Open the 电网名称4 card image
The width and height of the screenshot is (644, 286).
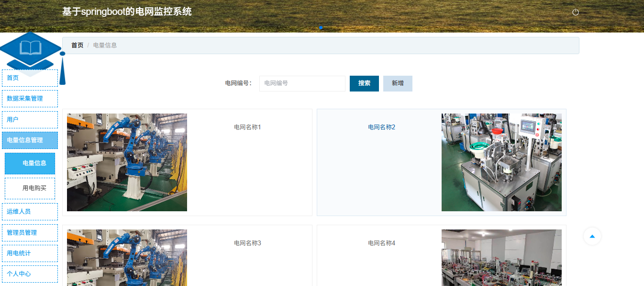(x=501, y=258)
